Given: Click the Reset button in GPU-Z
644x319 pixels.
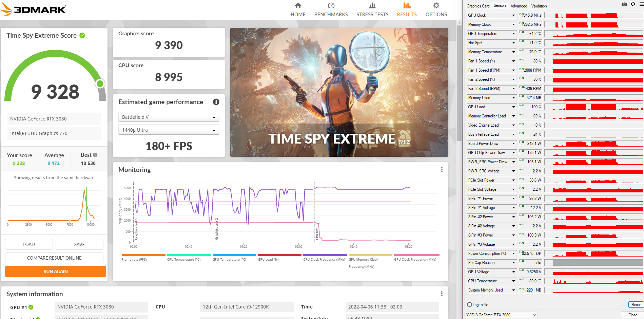Looking at the screenshot, I should pyautogui.click(x=636, y=305).
